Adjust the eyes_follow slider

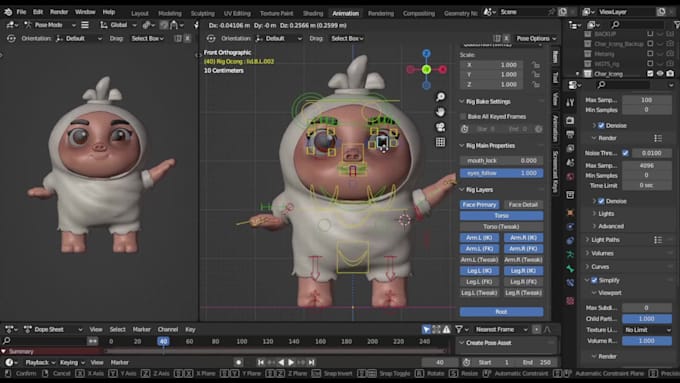(x=501, y=173)
